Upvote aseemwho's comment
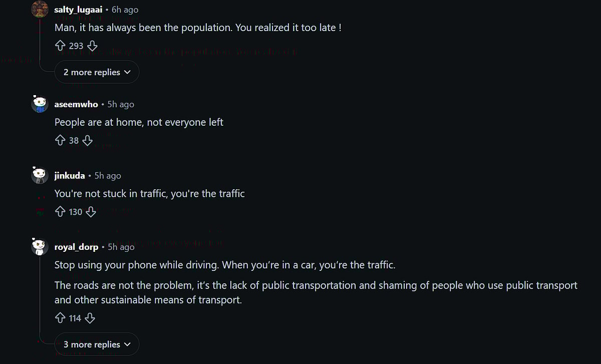This screenshot has height=364, width=601. (x=60, y=141)
